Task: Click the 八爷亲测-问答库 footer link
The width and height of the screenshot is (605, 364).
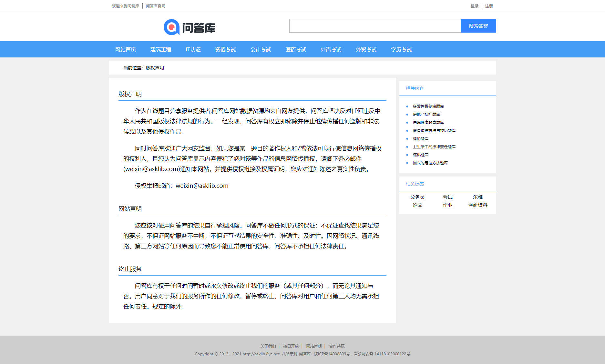Action: [x=296, y=354]
